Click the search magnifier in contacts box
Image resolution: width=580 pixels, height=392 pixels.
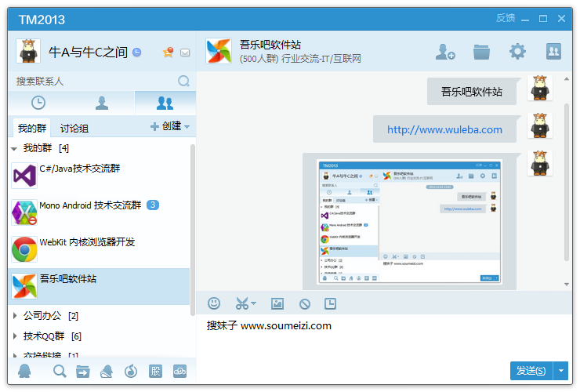184,81
